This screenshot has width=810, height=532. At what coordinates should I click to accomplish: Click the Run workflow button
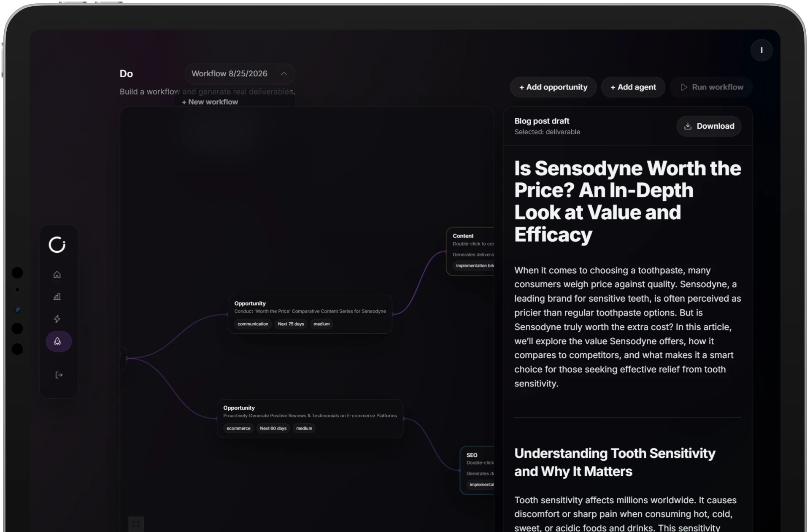click(x=711, y=87)
